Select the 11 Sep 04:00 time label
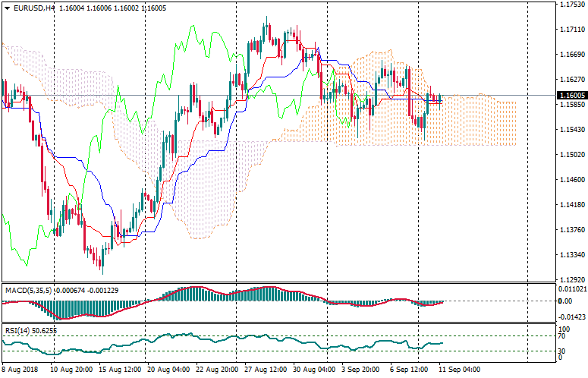Screen dimensions: 588x378 pyautogui.click(x=460, y=370)
